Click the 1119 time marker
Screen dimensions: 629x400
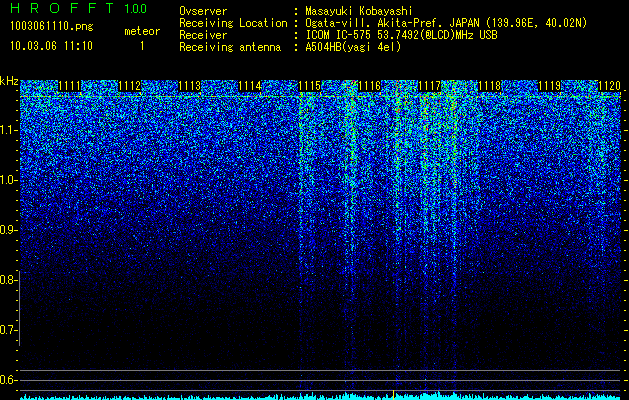pos(550,86)
